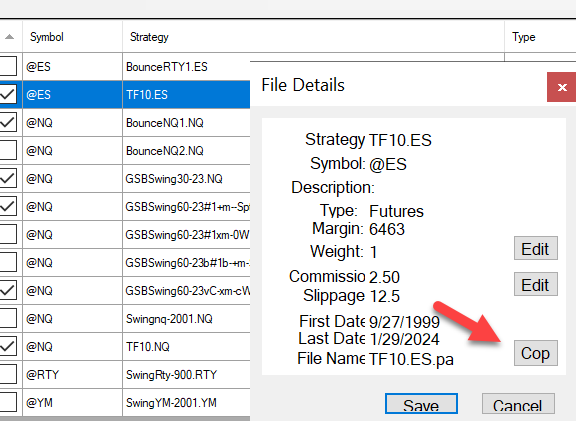Toggle the BounceNQ1.NQ checkbox

tap(8, 122)
